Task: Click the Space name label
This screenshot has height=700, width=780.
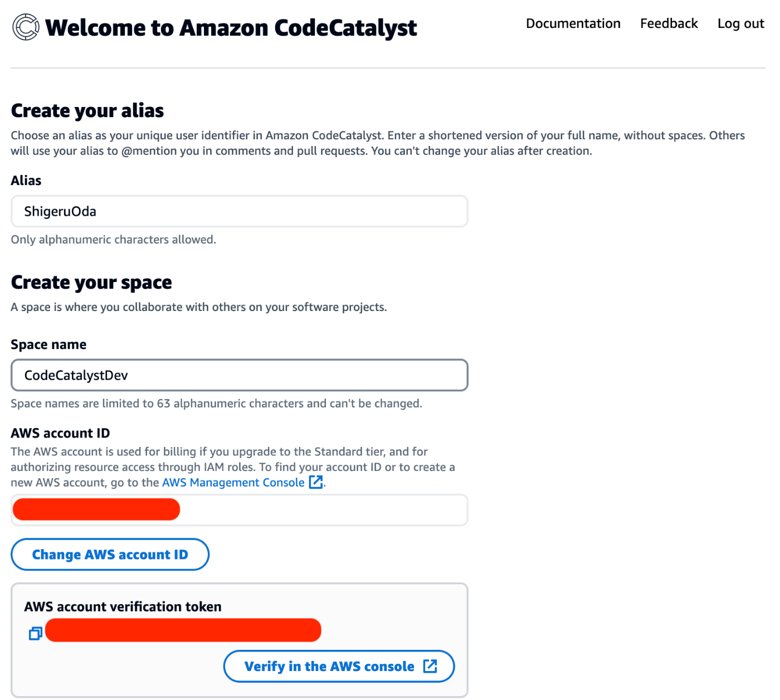Action: pos(48,345)
